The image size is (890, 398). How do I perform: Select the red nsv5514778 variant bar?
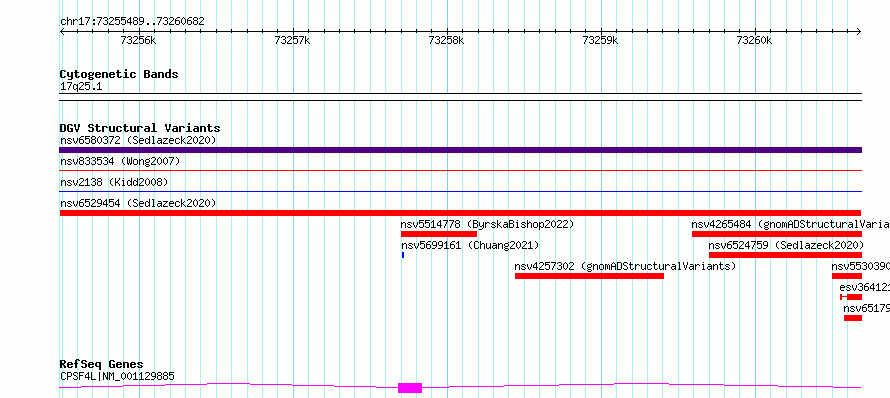pyautogui.click(x=439, y=234)
